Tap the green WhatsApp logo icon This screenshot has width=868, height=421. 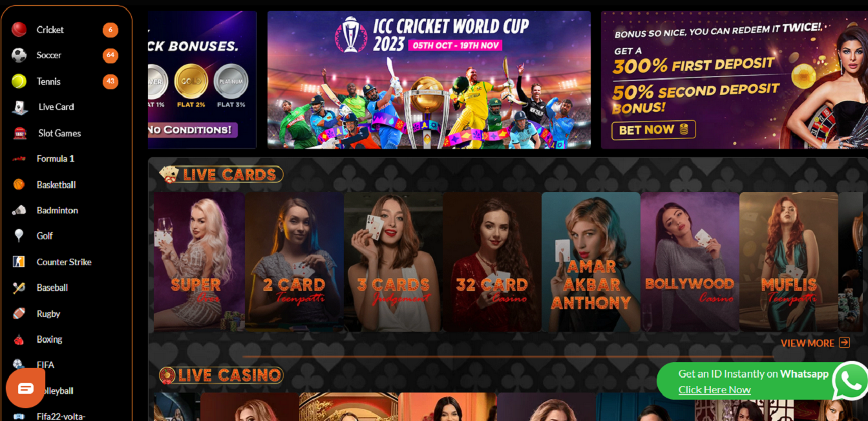(851, 382)
